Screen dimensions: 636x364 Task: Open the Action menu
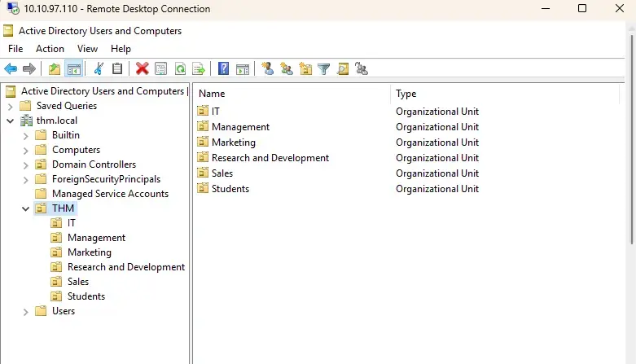[50, 49]
